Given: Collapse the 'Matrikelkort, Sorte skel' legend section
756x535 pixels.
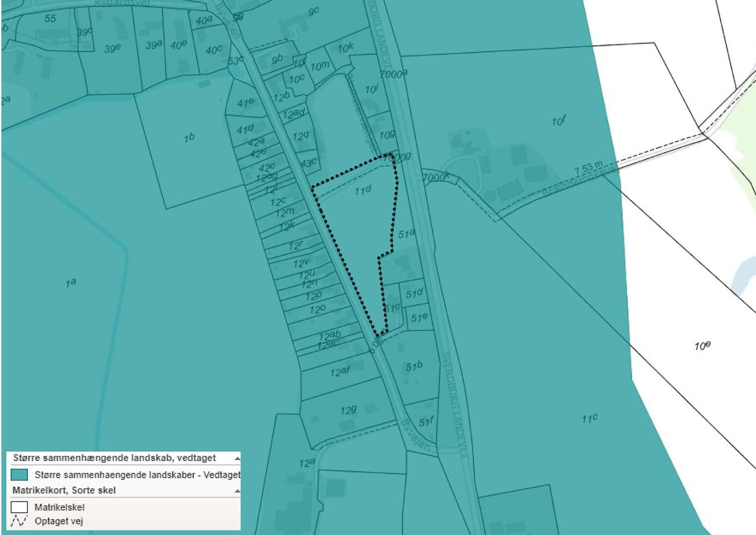Looking at the screenshot, I should [x=237, y=491].
